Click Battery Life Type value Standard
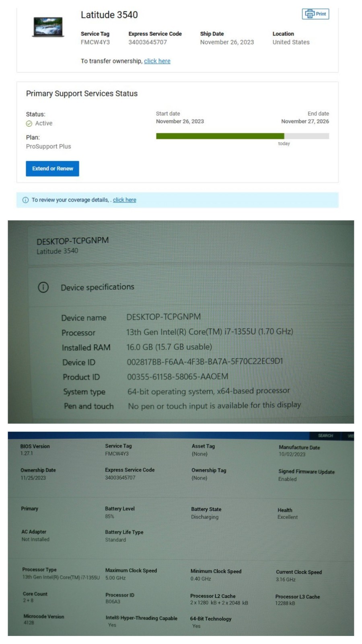 click(x=115, y=540)
